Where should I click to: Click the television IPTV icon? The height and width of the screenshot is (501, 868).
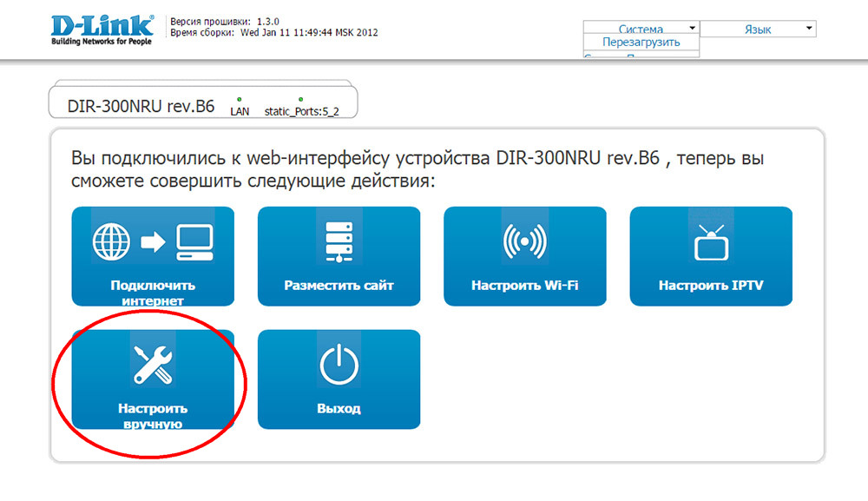(x=710, y=242)
